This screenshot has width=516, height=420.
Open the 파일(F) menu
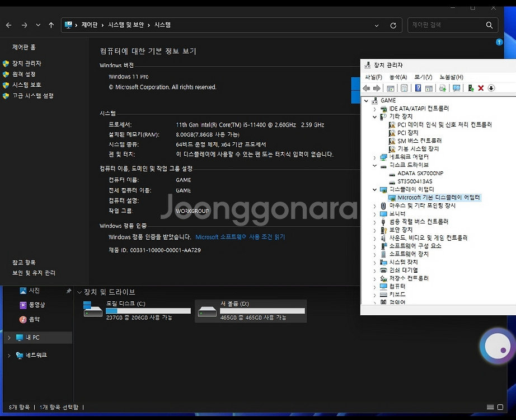pos(373,77)
